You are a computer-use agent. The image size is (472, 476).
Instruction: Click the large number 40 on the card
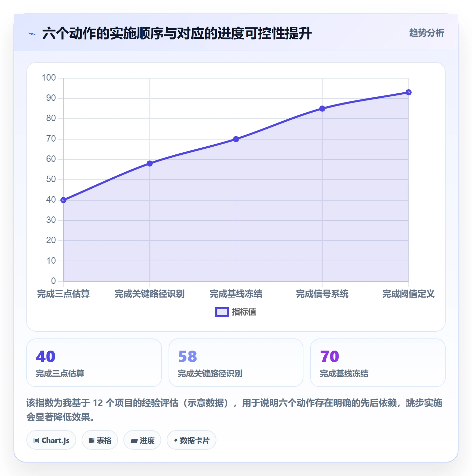(x=46, y=357)
